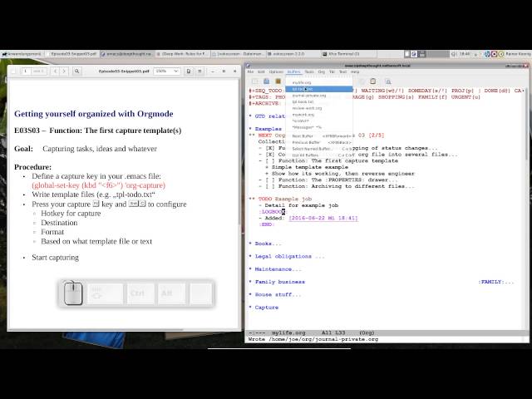Click the paste clipboard icon in Emacs toolbar
Screen dimensions: 532x399
click(x=373, y=81)
